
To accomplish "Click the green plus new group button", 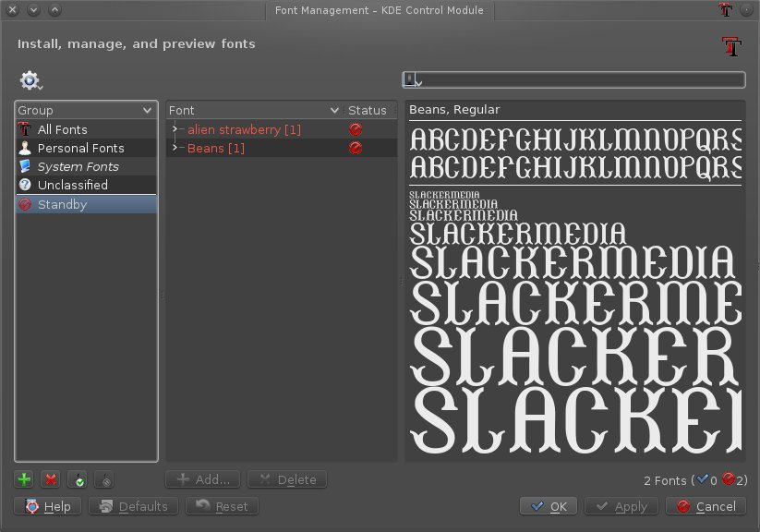I will point(25,479).
